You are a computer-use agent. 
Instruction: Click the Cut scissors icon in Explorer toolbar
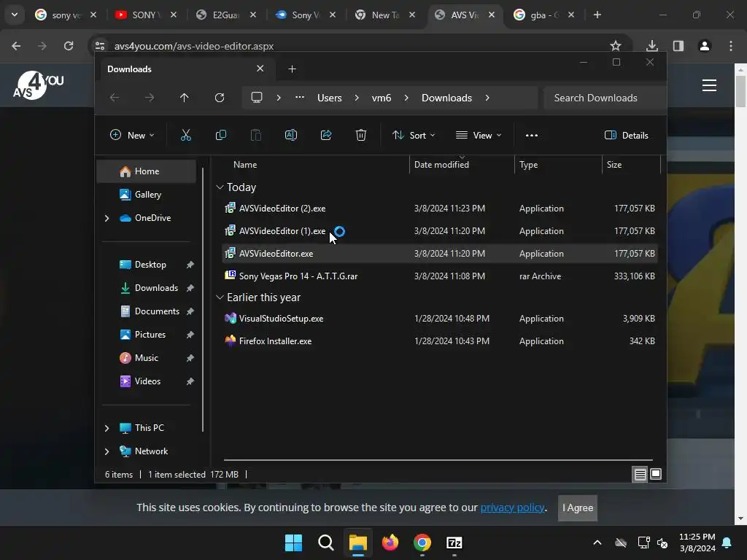point(186,135)
